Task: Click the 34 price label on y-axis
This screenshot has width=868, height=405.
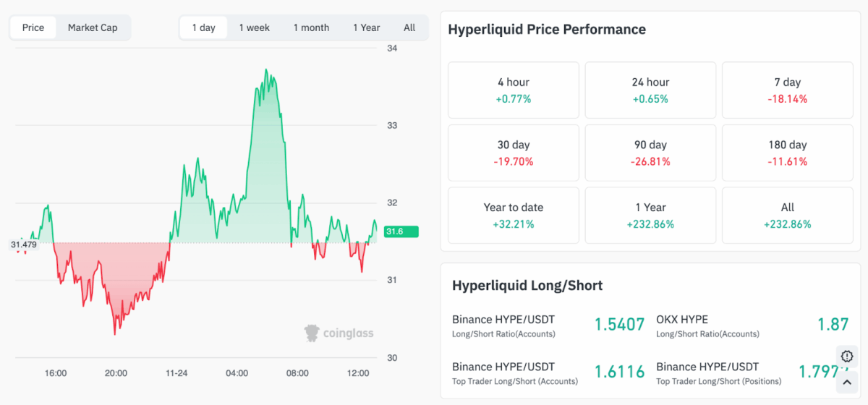Action: 392,48
